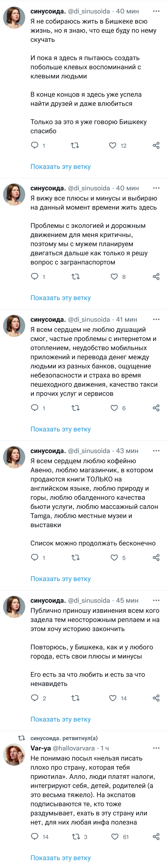Reply to the загранпаспорт tweet
Screen dimensions: 168x868
click(x=35, y=277)
